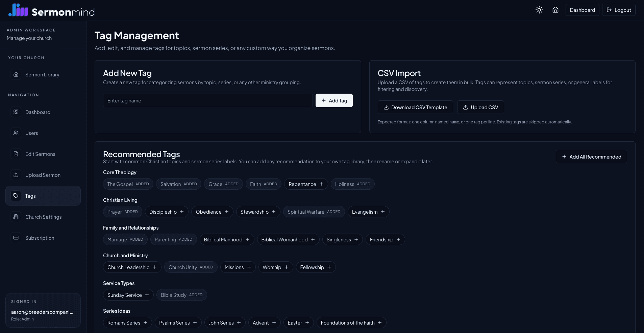
Task: Click the signed-in email aaron@breederscompani…
Action: [x=42, y=312]
